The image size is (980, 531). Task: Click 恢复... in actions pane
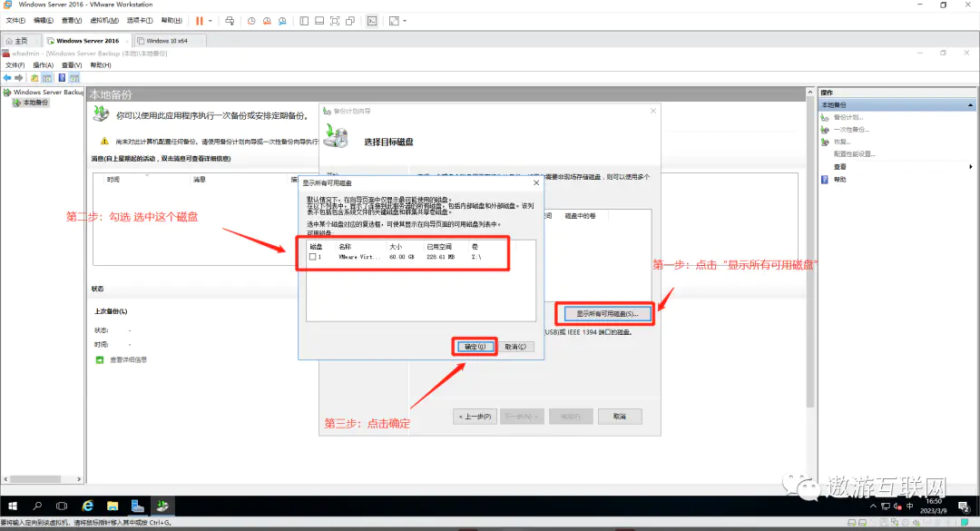pos(842,142)
